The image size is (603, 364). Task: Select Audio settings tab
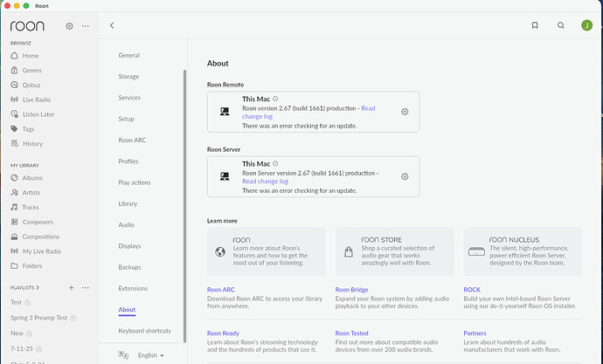tap(126, 224)
